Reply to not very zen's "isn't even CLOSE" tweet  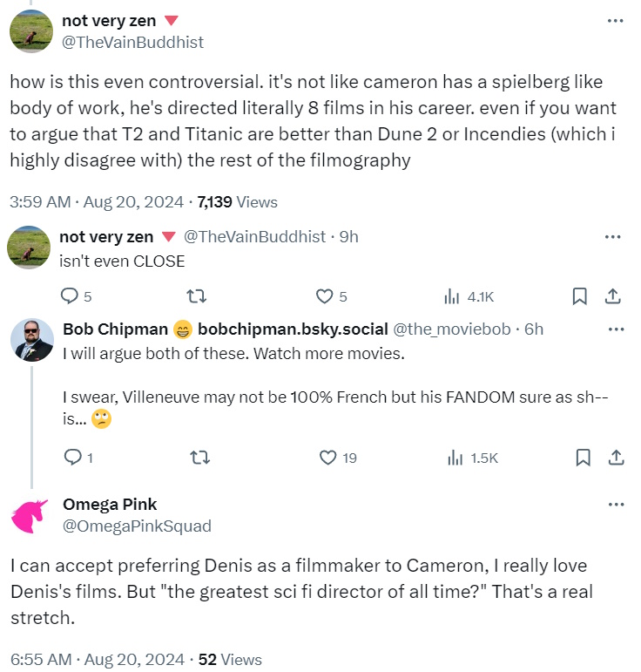tap(69, 297)
